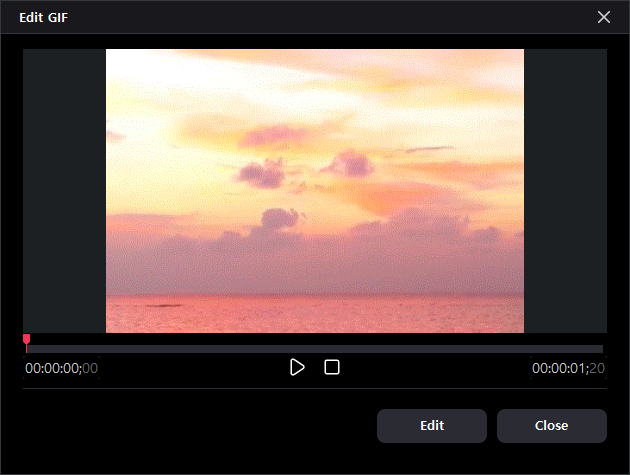Click the left dark letterbox bar of preview
The width and height of the screenshot is (630, 475).
(64, 190)
